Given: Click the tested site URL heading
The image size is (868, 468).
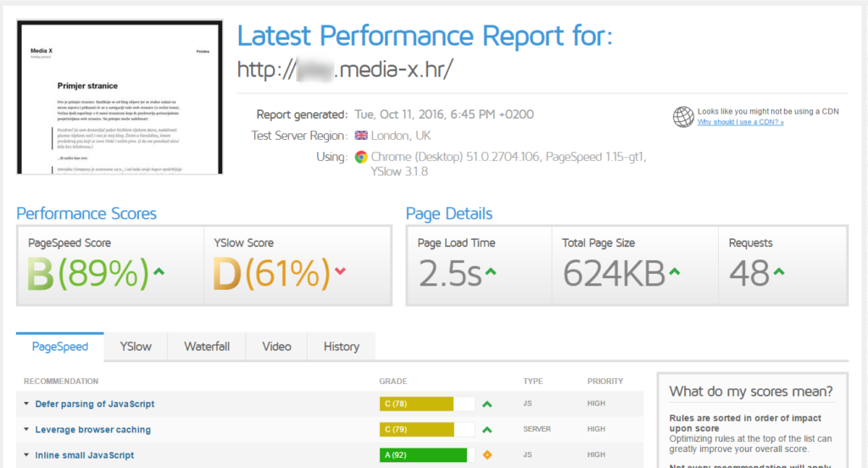Looking at the screenshot, I should point(344,70).
